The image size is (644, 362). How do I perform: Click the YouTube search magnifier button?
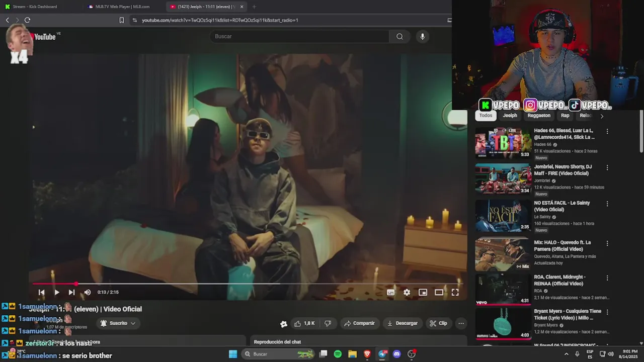399,36
